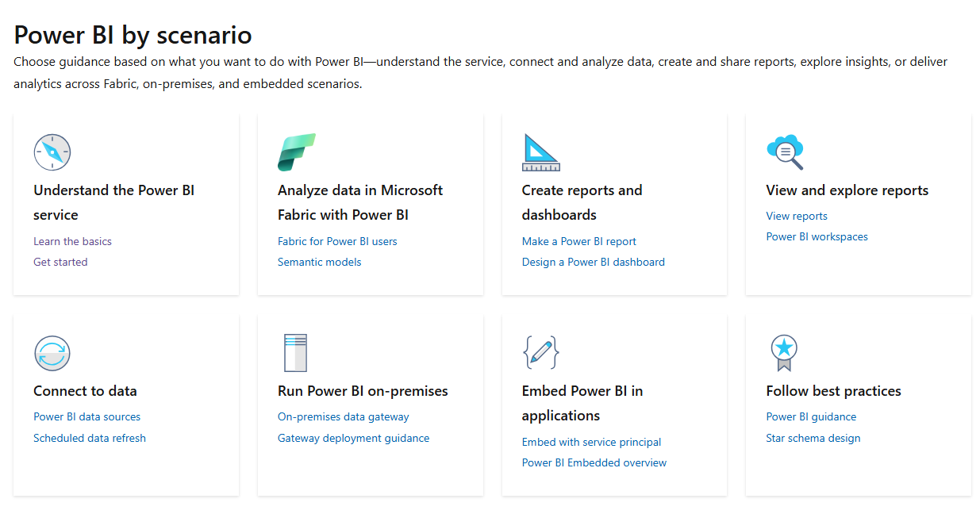The image size is (980, 514).
Task: Open the Semantic models link
Action: (x=319, y=262)
